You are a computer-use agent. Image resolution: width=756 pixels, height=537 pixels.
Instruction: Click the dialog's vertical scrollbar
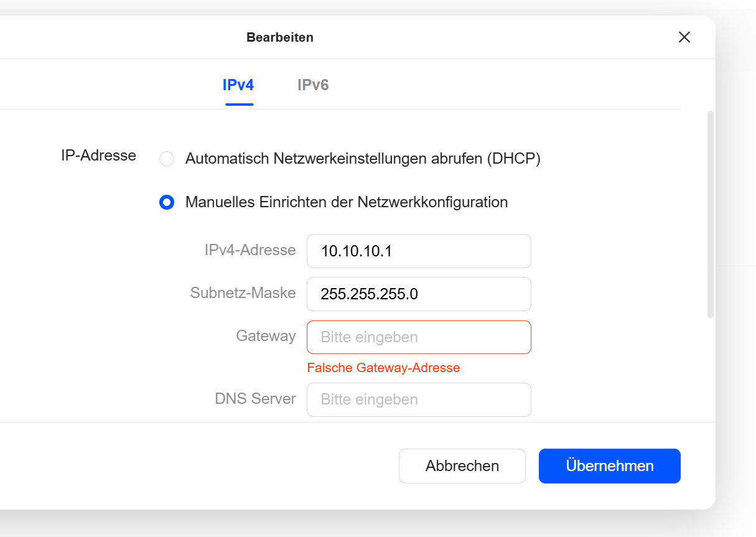pyautogui.click(x=711, y=215)
